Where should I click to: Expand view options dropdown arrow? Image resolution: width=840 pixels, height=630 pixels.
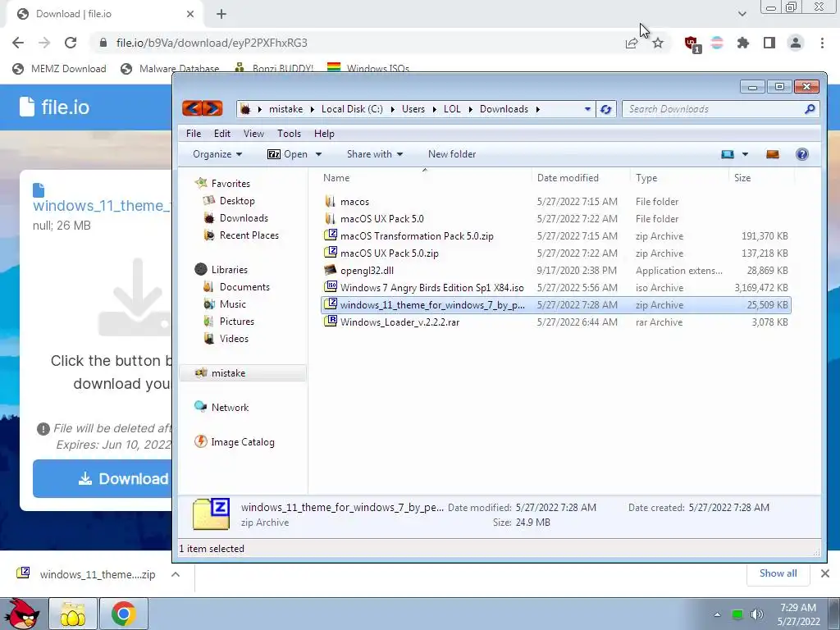point(745,154)
